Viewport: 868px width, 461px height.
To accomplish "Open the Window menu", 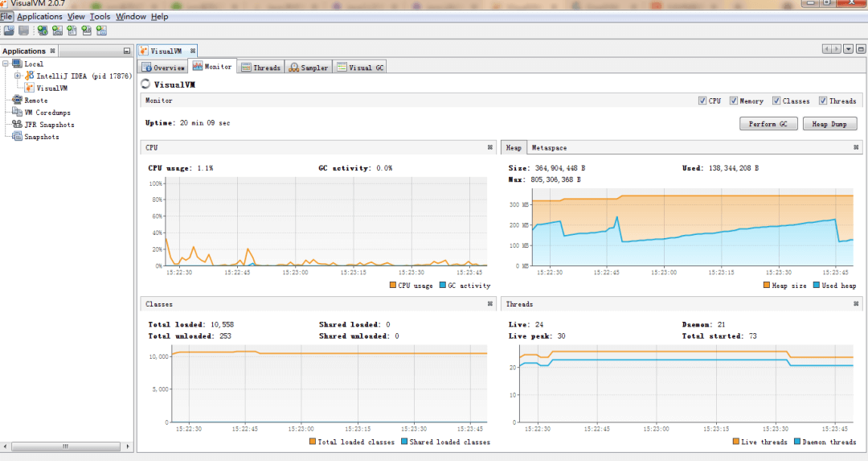I will click(x=131, y=17).
